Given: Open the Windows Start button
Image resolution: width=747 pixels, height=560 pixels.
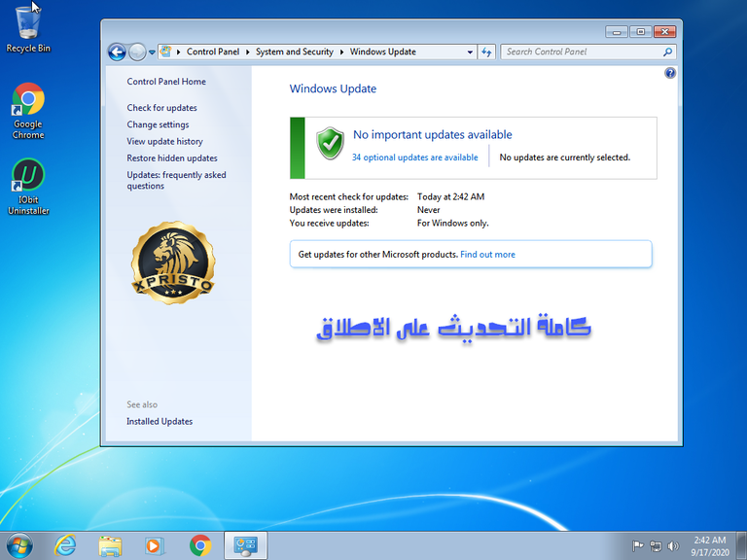Looking at the screenshot, I should [x=19, y=545].
